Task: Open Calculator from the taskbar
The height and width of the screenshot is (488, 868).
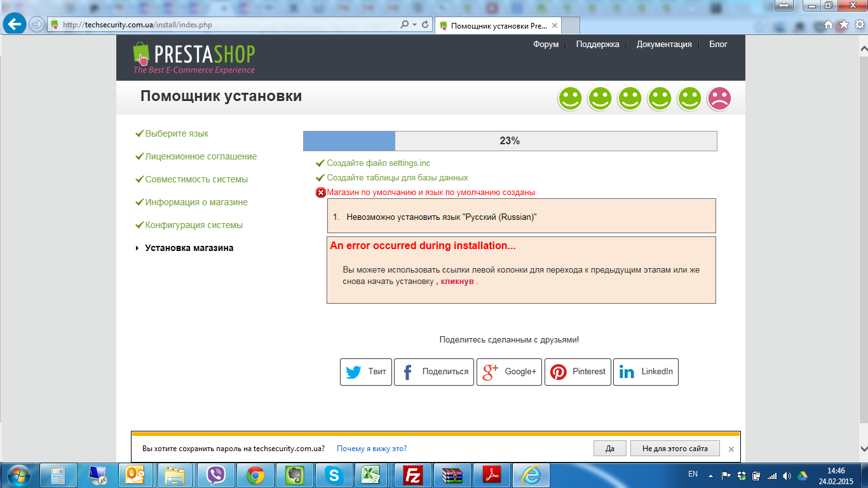Action: [x=58, y=475]
